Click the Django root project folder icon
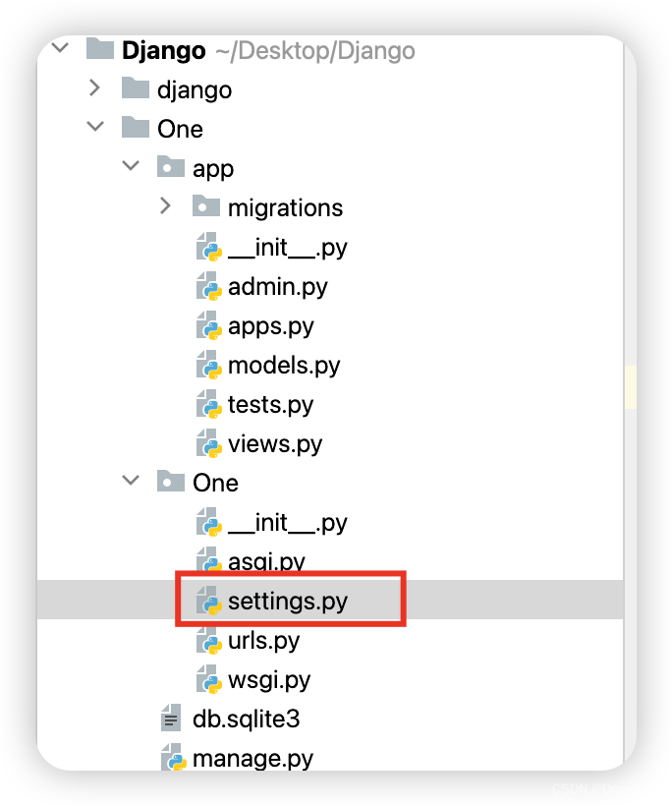The height and width of the screenshot is (806, 672). (99, 48)
